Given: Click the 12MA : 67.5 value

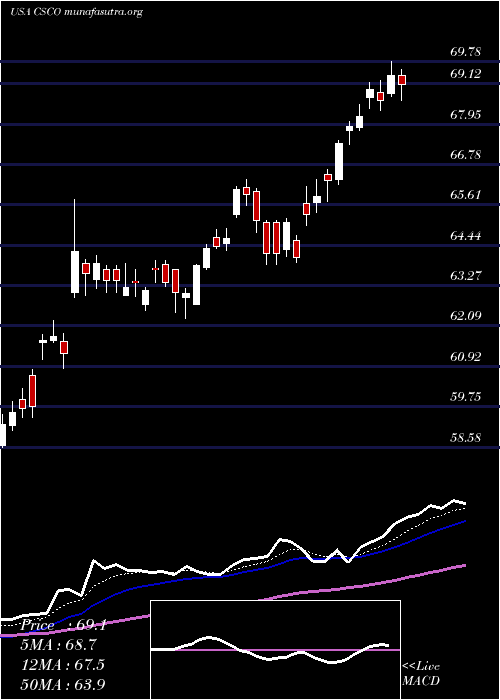Looking at the screenshot, I should (x=63, y=664).
